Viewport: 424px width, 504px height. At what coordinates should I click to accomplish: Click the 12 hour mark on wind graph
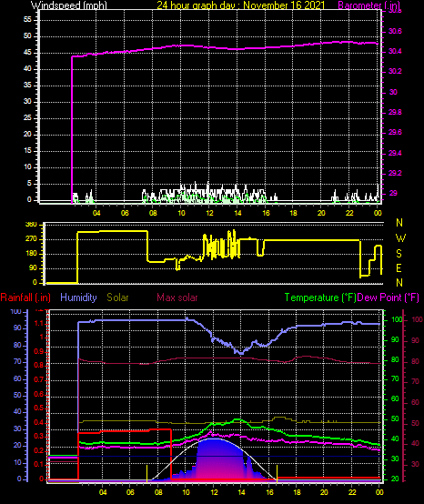pos(209,213)
